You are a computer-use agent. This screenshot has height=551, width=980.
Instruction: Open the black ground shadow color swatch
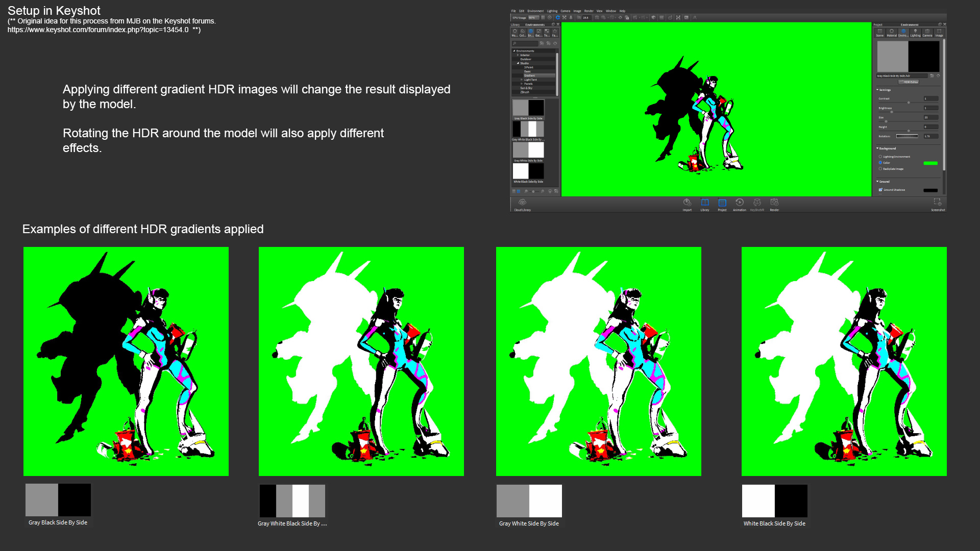930,190
